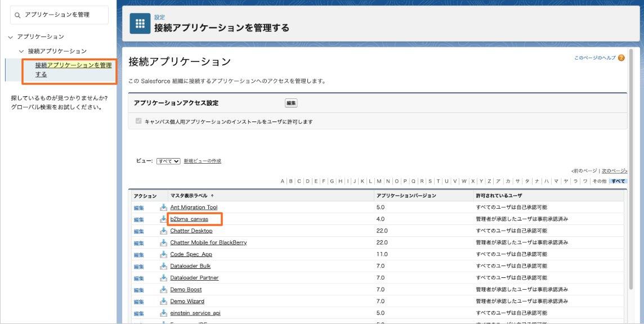Open einstein_service_api link
This screenshot has height=324, width=644.
[x=195, y=313]
